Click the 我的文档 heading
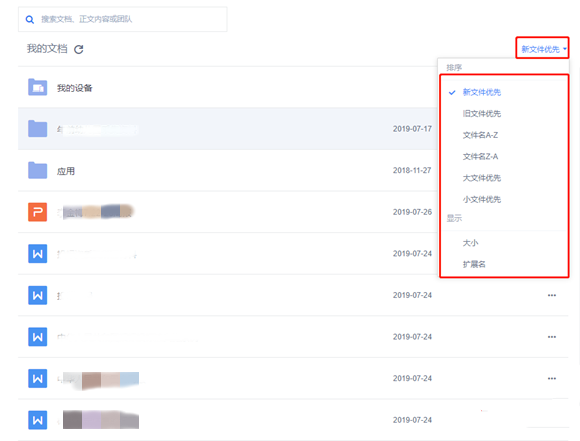 [47, 49]
